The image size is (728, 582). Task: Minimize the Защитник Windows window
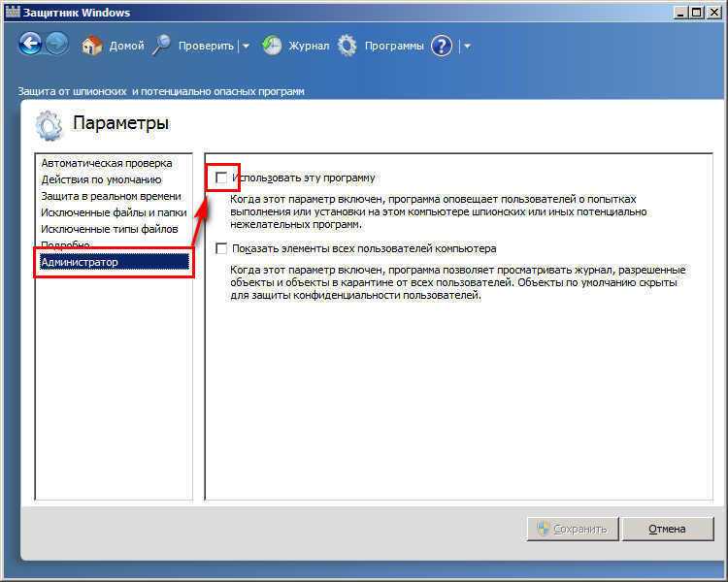(x=680, y=13)
